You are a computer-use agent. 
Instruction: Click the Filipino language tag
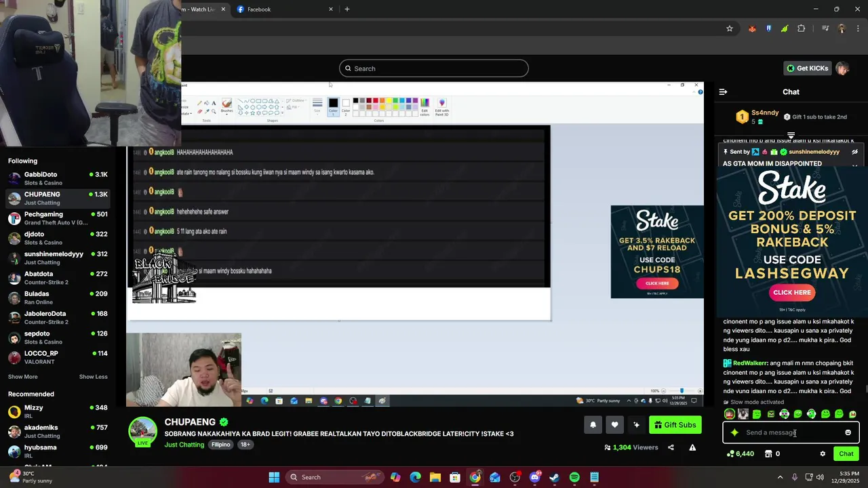[220, 445]
